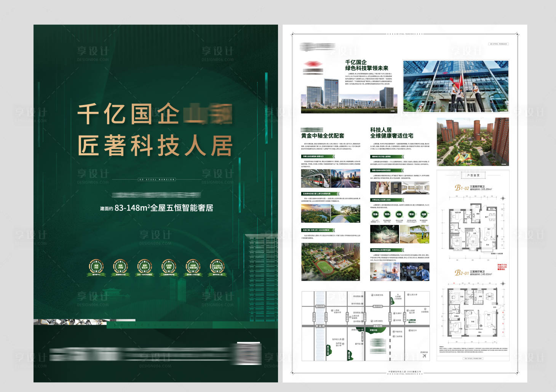
Task: Click the headline 匠著科技人居
Action: (155, 145)
